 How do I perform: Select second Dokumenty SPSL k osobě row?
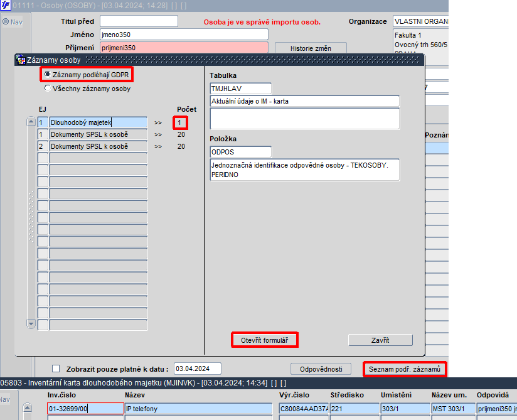pos(99,146)
